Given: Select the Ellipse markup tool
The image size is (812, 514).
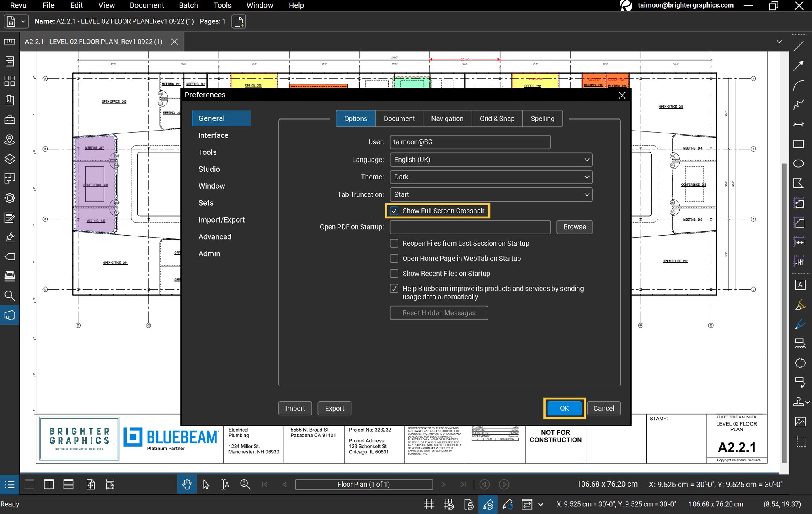Looking at the screenshot, I should [x=799, y=163].
